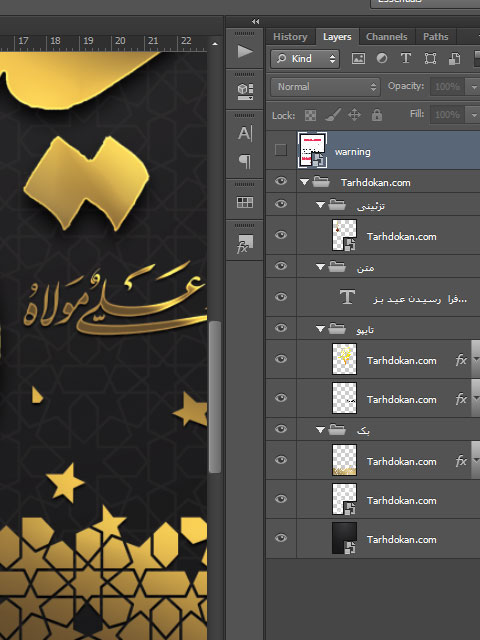Open the Normal blend mode dropdown
The image size is (480, 640).
tap(325, 87)
